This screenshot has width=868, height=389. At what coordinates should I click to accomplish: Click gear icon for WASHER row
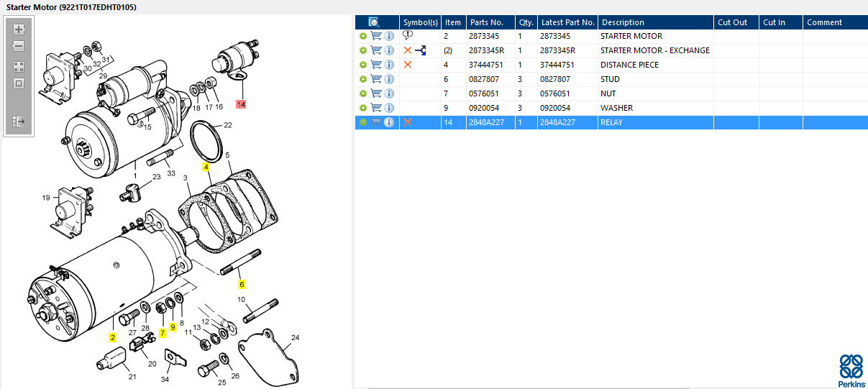click(363, 108)
